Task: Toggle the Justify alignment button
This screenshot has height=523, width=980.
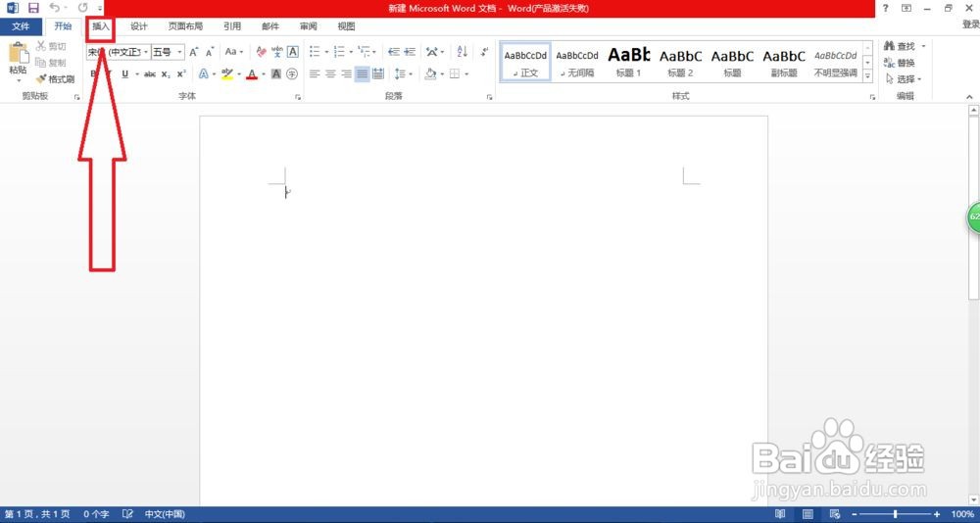Action: (x=362, y=73)
